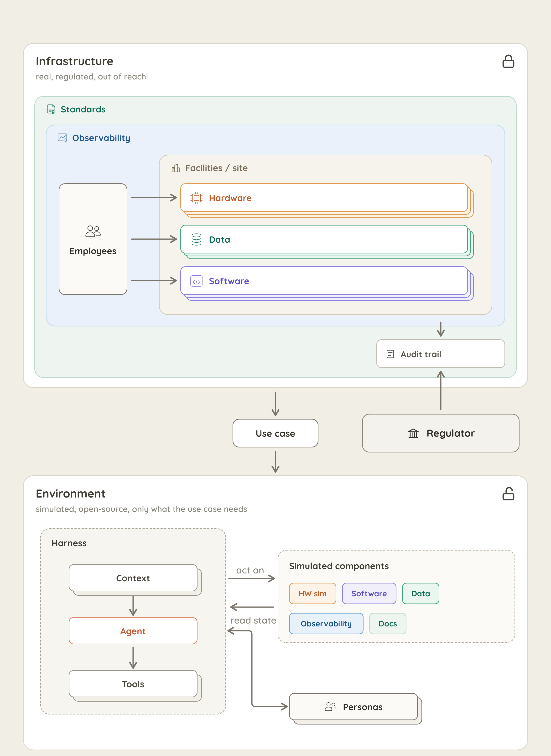Click the 'real, regulated, out of reach' subtitle
This screenshot has width=551, height=756.
91,77
